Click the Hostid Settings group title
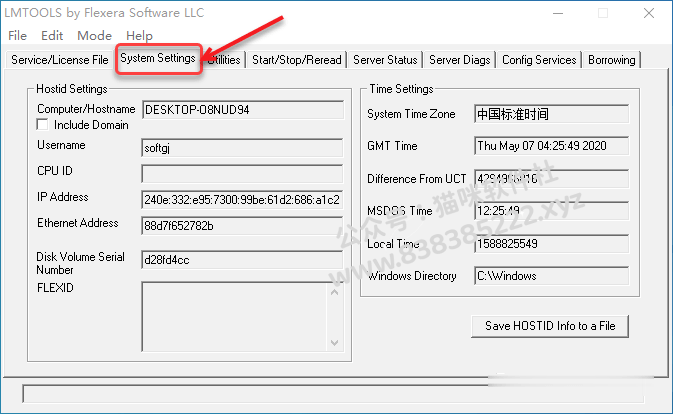Screen dimensions: 673x414 tap(72, 89)
